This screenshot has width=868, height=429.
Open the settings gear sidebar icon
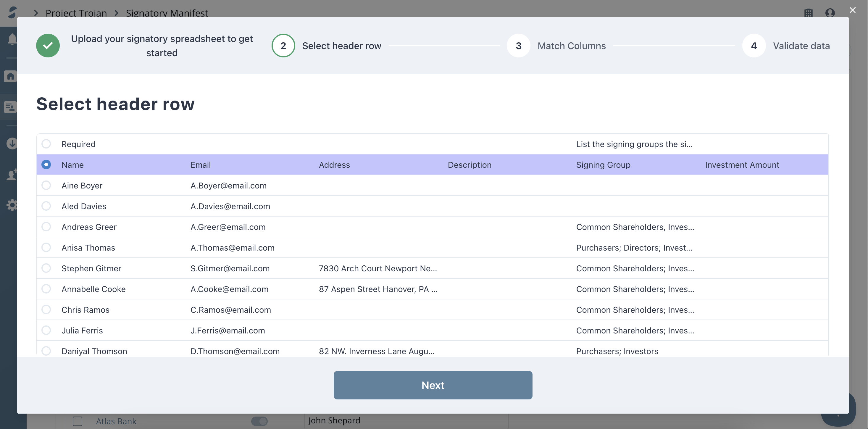tap(12, 205)
